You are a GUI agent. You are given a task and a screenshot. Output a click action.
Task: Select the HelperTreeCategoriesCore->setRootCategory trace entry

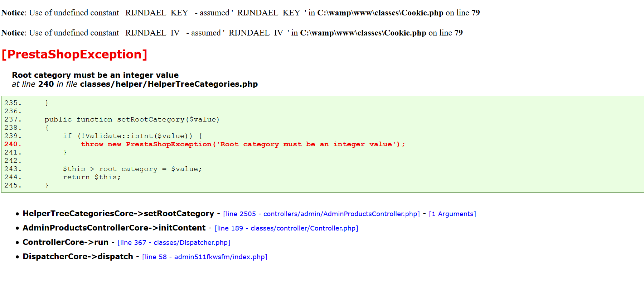tap(118, 214)
